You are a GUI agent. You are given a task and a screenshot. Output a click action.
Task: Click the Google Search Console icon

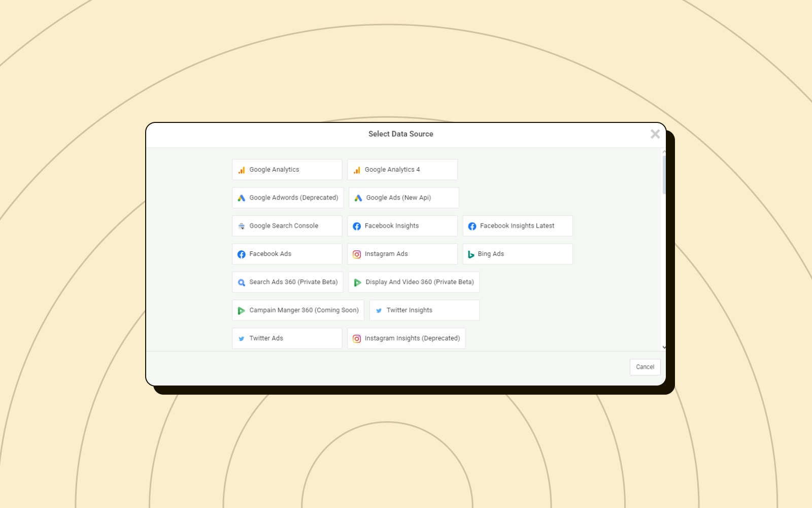(242, 226)
